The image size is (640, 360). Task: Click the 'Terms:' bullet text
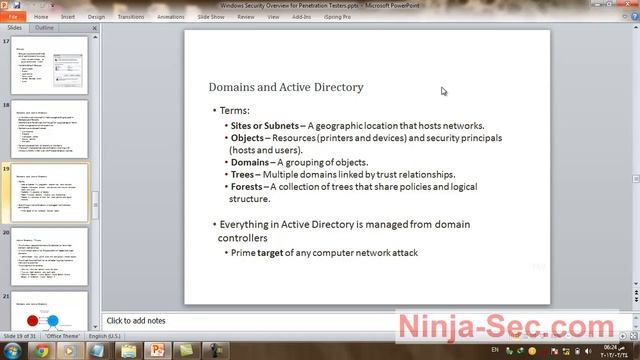pos(234,111)
